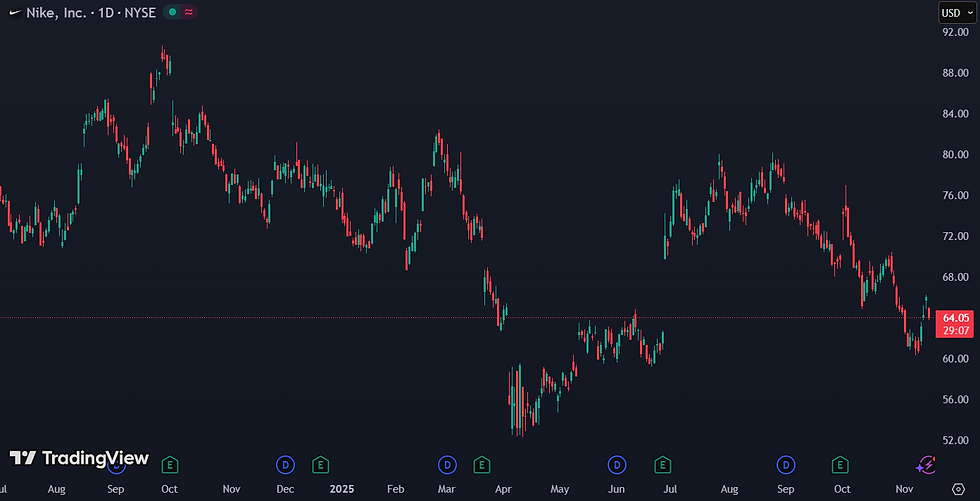Image resolution: width=980 pixels, height=501 pixels.
Task: Click the earnings E marker before Apr
Action: (x=481, y=465)
